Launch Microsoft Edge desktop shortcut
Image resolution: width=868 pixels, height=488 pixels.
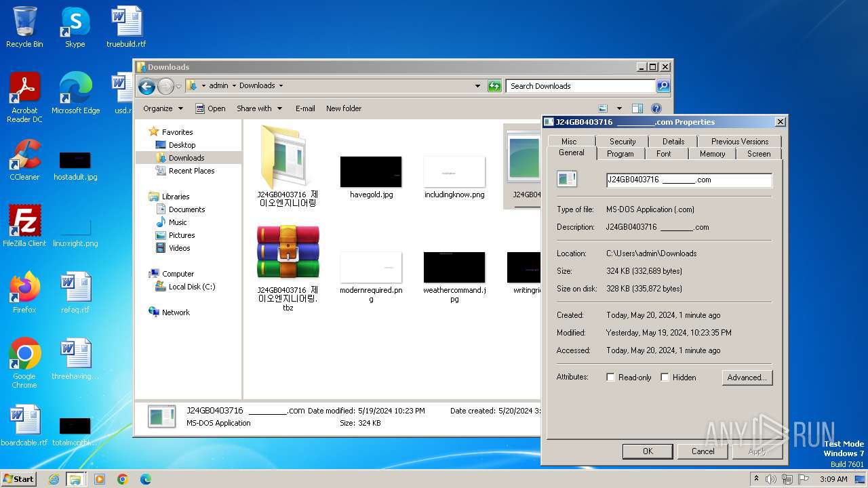click(75, 93)
